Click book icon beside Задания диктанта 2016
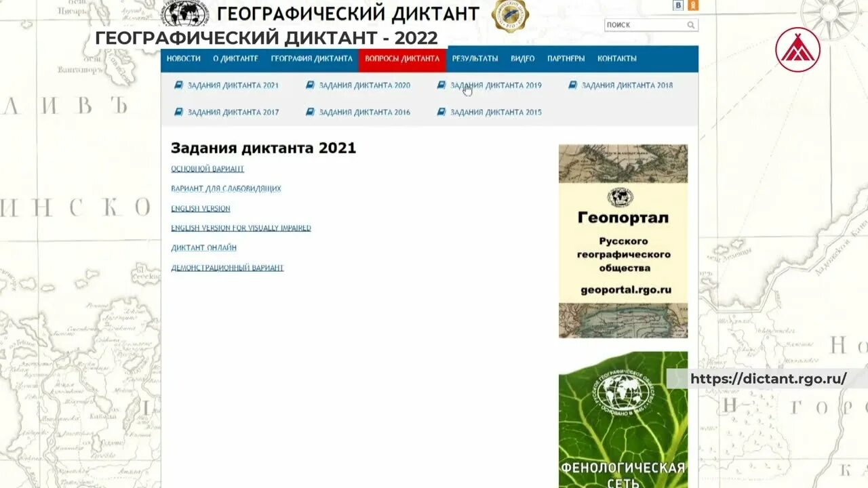 click(311, 112)
